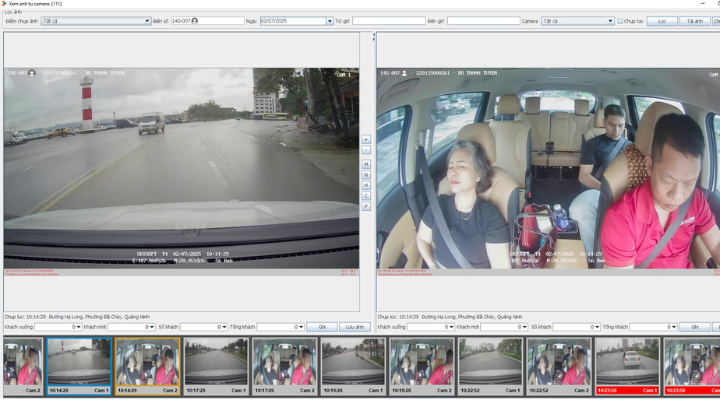Select thumbnail 10:17:29 Cam 2
The height and width of the screenshot is (400, 720).
[285, 366]
